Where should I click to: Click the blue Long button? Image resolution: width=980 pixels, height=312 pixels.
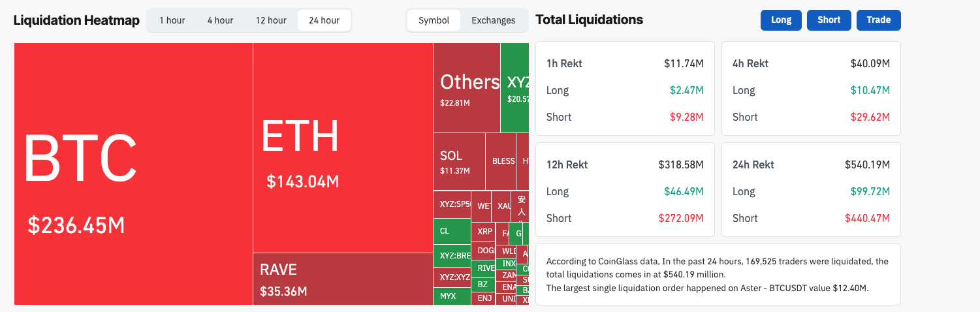point(781,20)
